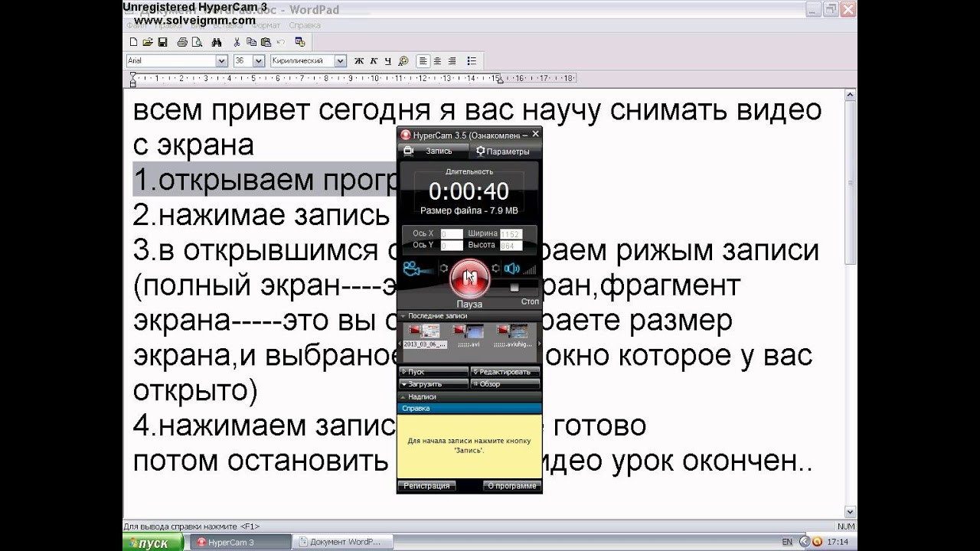Move the Стоп slider handle

coord(514,287)
